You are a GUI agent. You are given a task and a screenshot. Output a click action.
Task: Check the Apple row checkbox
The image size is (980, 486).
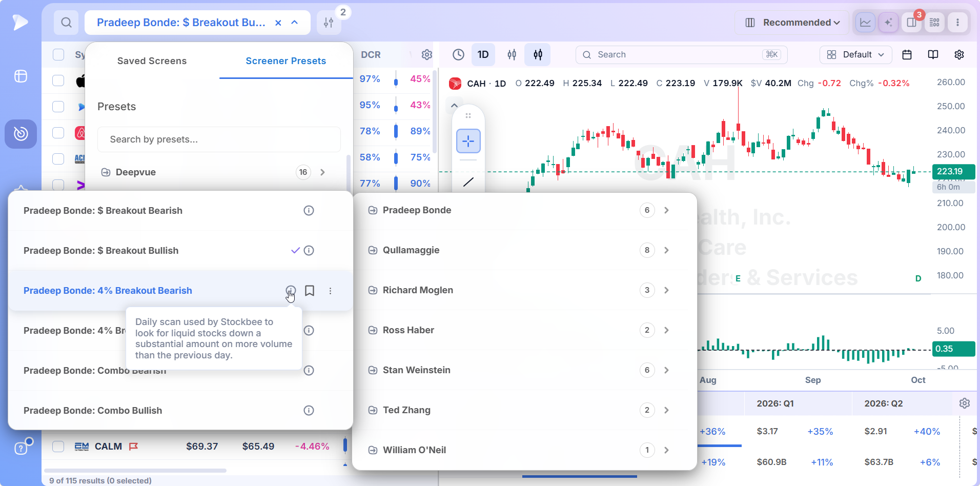[58, 80]
